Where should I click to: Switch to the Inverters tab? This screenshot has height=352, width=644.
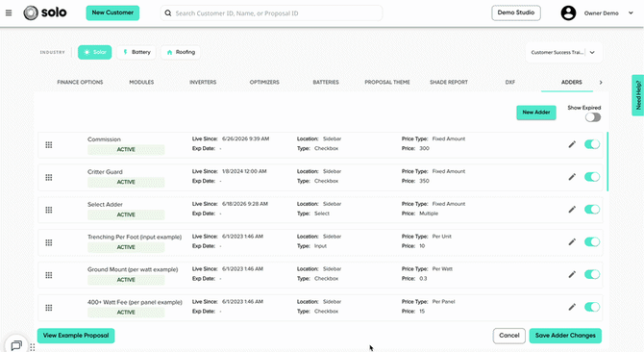coord(203,82)
